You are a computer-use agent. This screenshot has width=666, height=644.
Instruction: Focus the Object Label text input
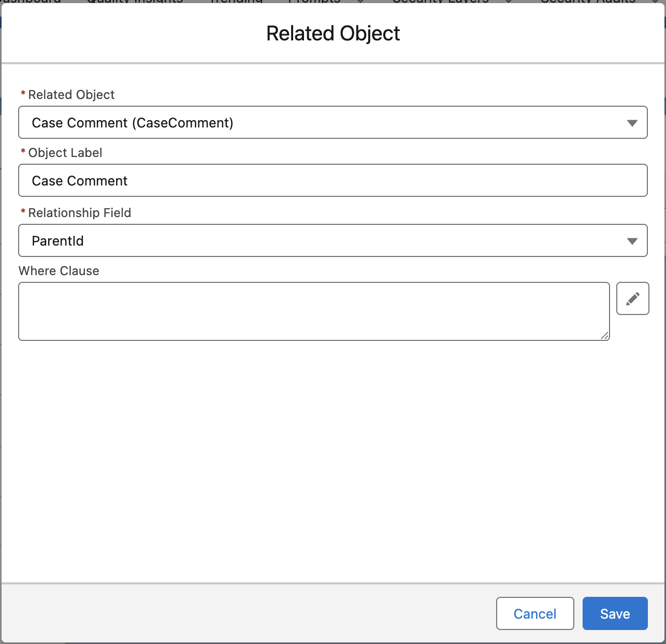coord(332,181)
